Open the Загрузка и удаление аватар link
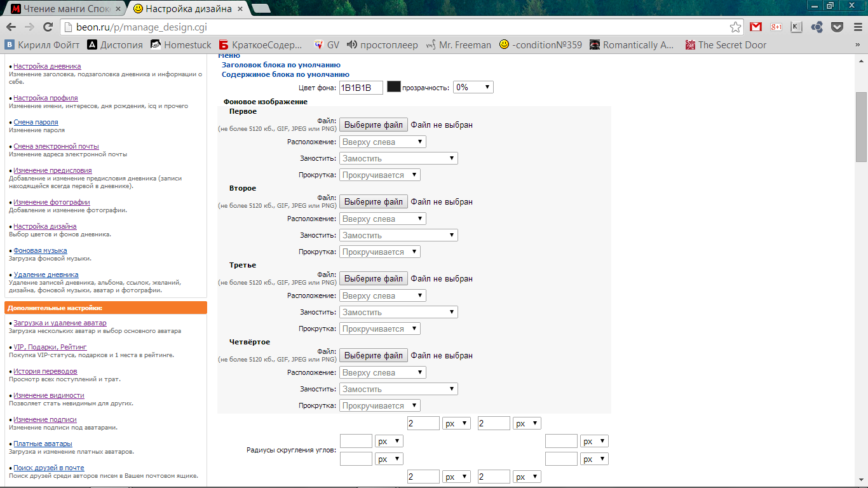 [60, 323]
